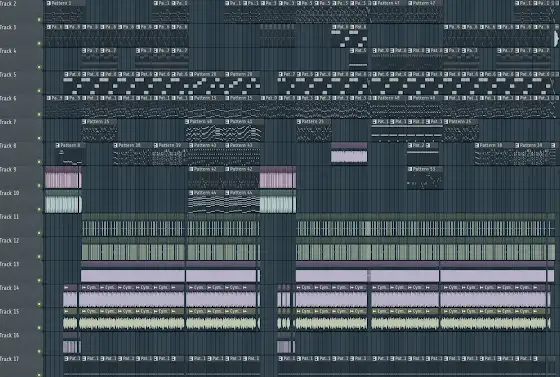This screenshot has height=377, width=560.
Task: Open the first Pattern 42 clip dropdown on Track 9
Action: [191, 169]
